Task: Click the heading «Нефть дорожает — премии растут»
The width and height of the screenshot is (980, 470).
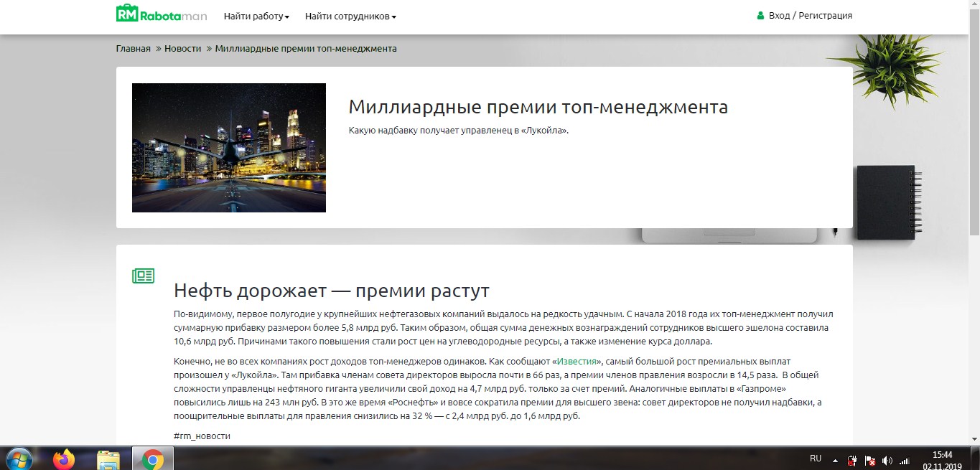Action: click(x=332, y=291)
